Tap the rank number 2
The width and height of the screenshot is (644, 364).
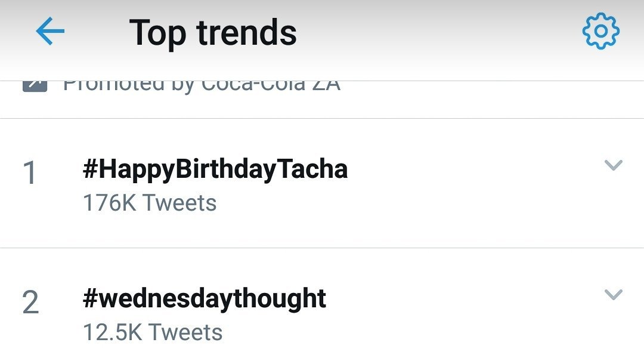point(30,303)
